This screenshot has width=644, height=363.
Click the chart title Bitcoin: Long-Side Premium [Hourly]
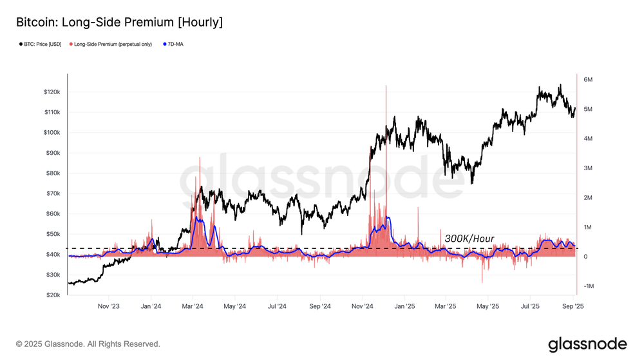point(120,22)
